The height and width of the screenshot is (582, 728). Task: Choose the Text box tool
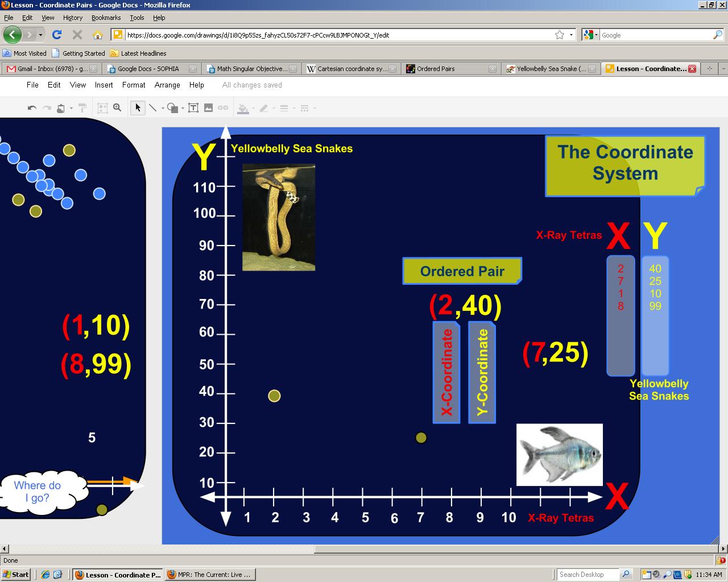(x=193, y=108)
